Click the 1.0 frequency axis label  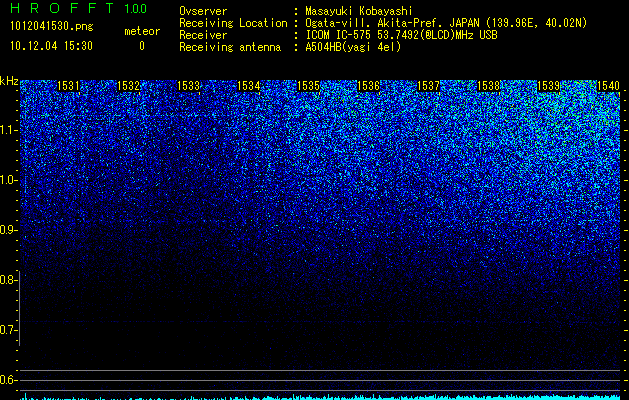click(x=9, y=180)
